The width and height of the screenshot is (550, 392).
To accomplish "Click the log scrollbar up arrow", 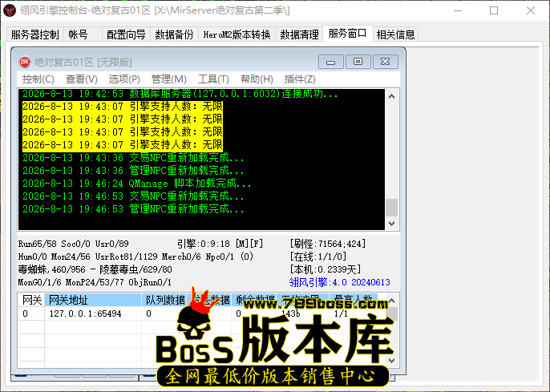I will [392, 96].
